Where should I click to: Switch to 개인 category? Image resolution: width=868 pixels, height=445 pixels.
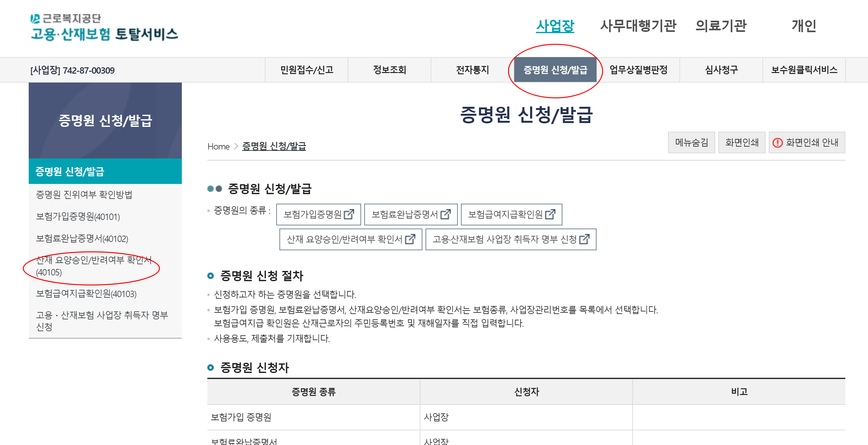click(x=804, y=26)
